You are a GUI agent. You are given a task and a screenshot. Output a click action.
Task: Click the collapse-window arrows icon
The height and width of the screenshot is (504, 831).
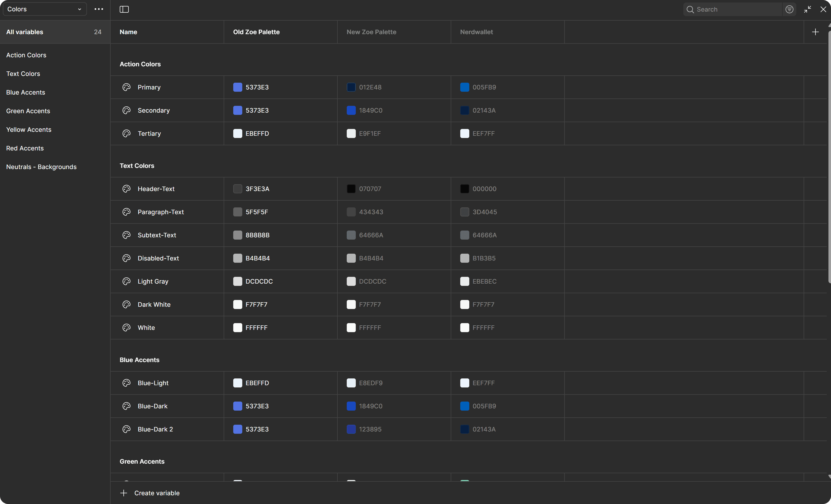click(807, 9)
